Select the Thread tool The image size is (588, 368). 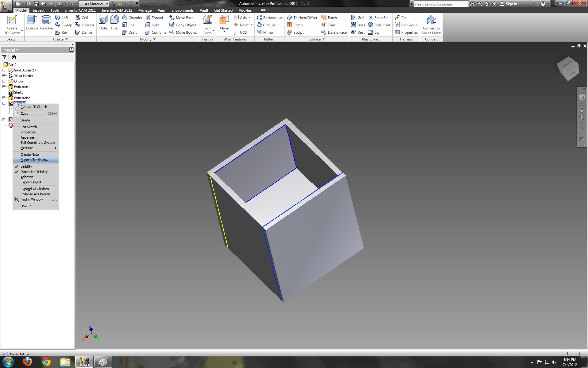pyautogui.click(x=154, y=18)
